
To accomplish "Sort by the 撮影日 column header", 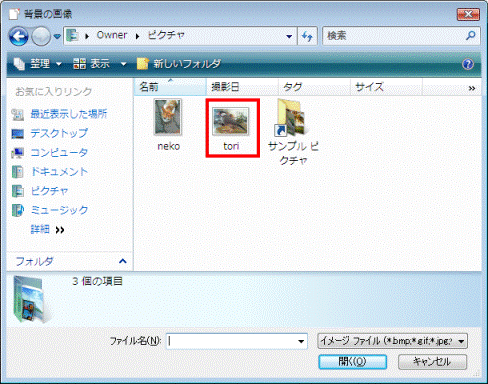I will coord(242,87).
